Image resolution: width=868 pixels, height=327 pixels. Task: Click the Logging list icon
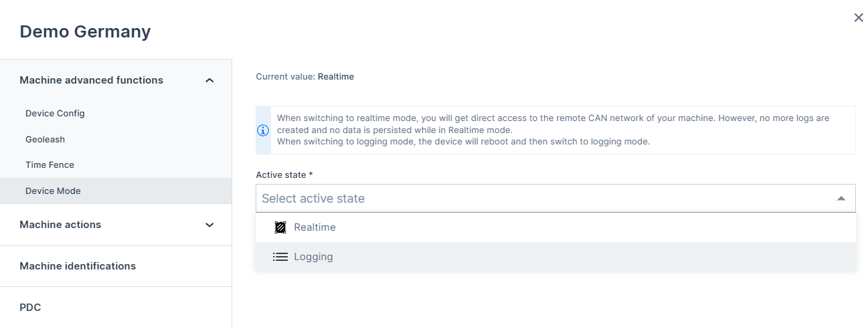(280, 257)
